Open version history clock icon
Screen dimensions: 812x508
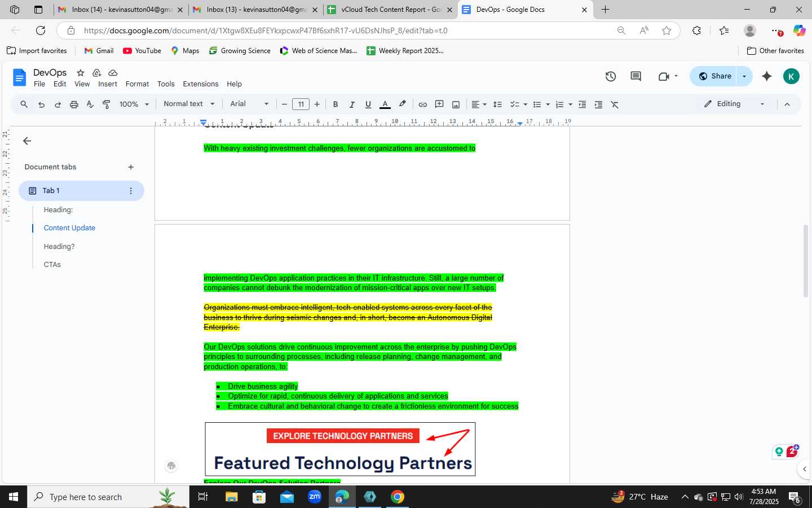click(x=611, y=76)
